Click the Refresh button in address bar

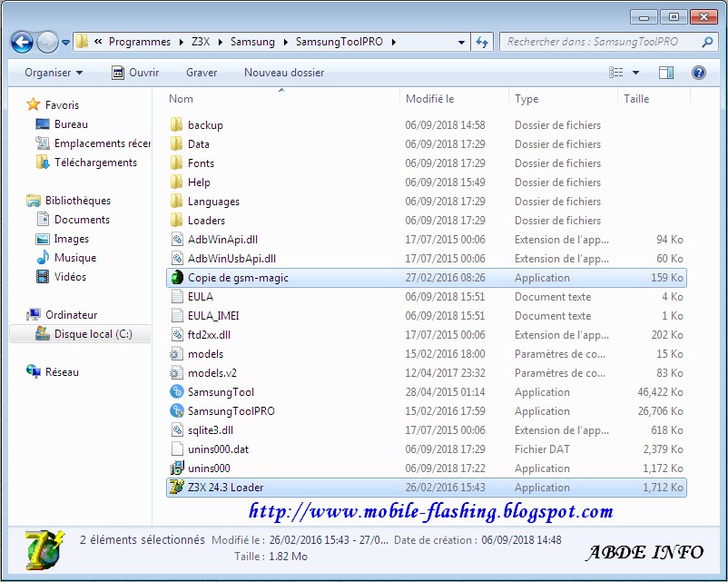coord(482,43)
